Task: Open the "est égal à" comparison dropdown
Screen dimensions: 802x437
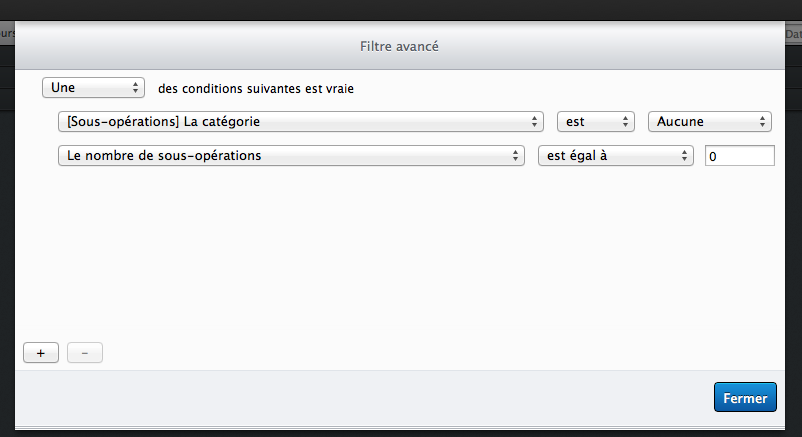Action: pos(615,155)
